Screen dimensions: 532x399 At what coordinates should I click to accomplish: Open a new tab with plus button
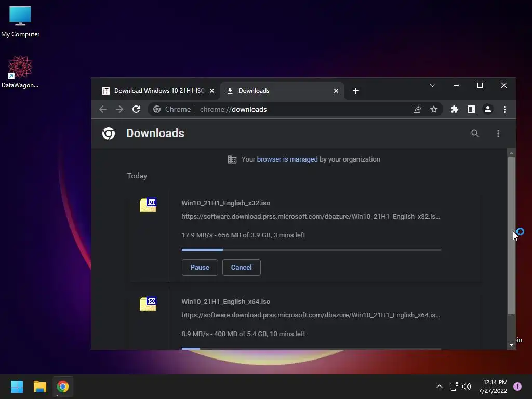point(355,91)
